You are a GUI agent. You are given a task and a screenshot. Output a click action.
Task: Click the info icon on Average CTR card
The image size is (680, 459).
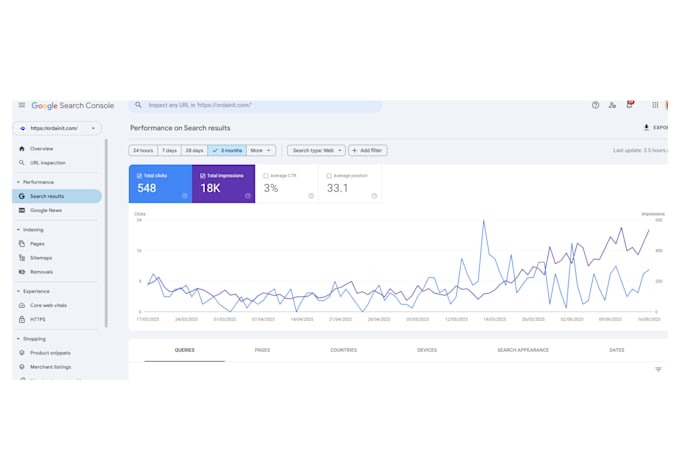[x=311, y=196]
